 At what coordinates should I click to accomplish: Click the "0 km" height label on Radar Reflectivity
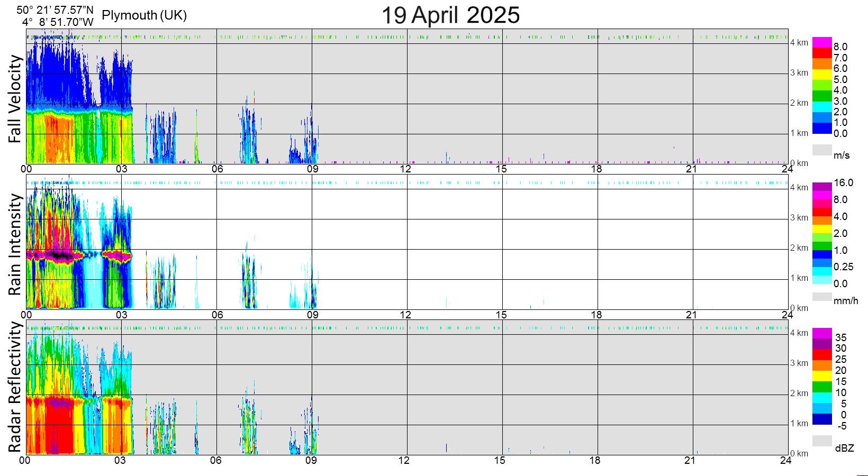pos(799,453)
